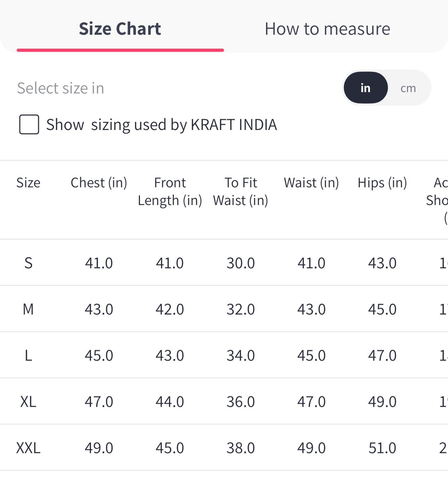The image size is (448, 480).
Task: Select the XXL size row label
Action: (x=28, y=448)
